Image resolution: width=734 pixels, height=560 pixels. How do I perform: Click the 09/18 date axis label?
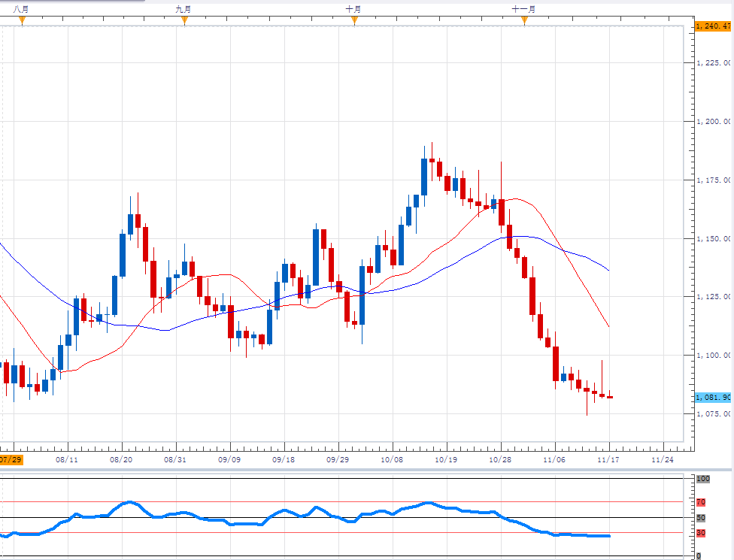coord(284,459)
